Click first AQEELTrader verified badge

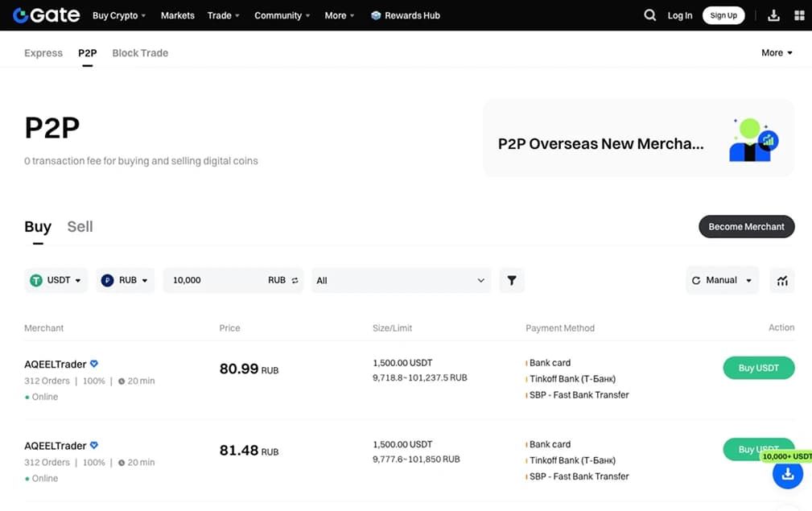(x=93, y=364)
